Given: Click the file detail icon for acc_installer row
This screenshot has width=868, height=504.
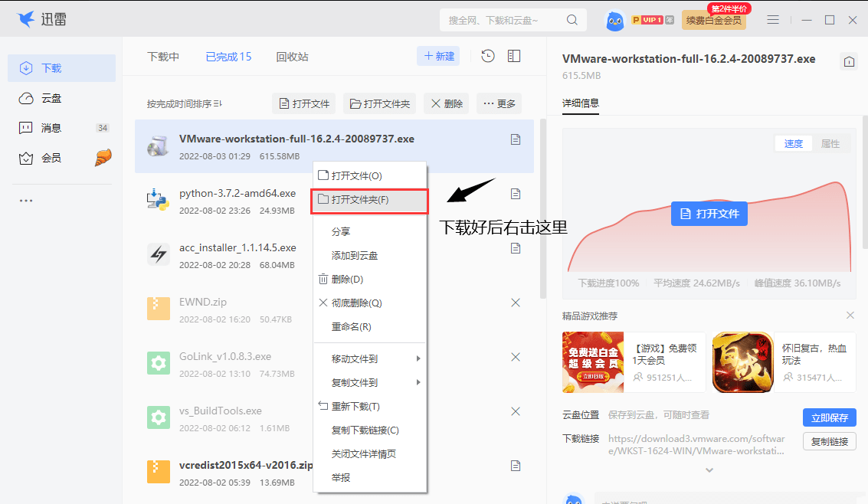Looking at the screenshot, I should [x=516, y=248].
